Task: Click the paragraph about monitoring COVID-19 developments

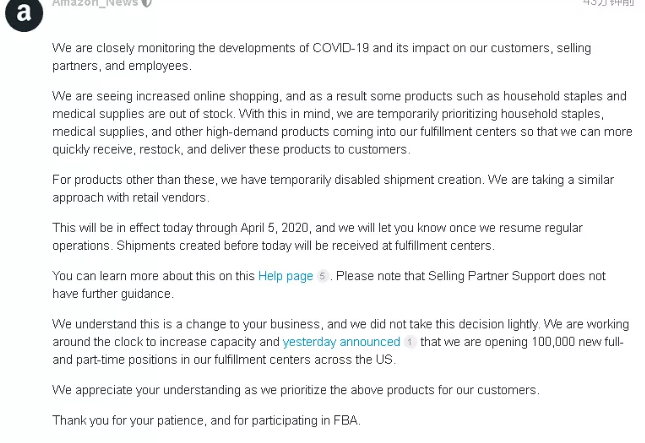Action: coord(322,57)
